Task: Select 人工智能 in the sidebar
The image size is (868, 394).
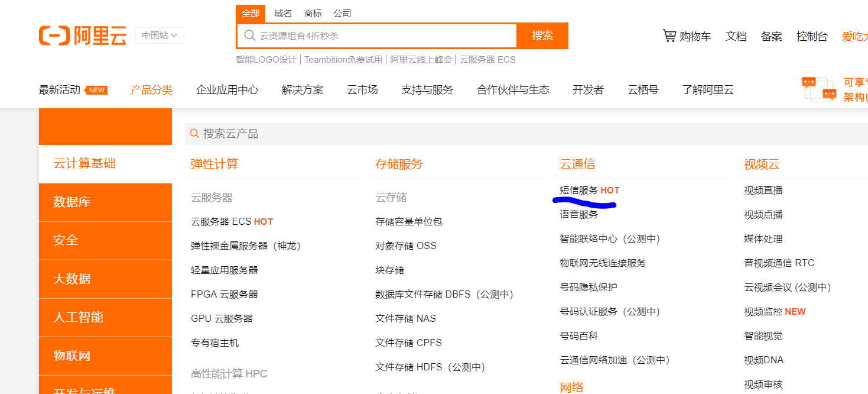Action: tap(105, 318)
